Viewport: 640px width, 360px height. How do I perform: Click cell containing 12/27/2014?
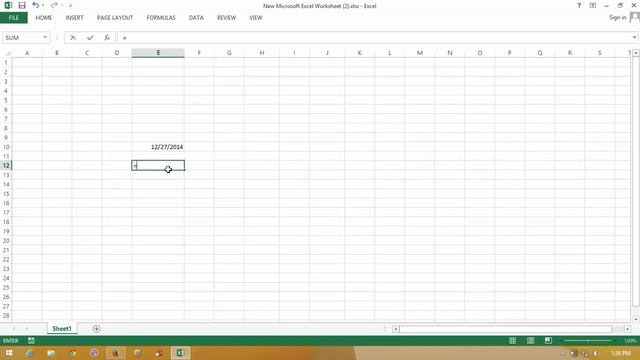(158, 147)
